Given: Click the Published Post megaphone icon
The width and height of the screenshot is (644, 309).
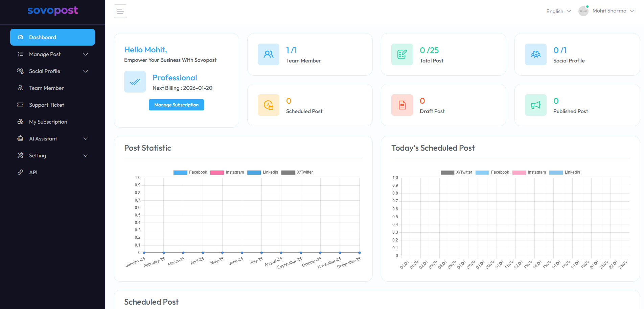Looking at the screenshot, I should (535, 105).
